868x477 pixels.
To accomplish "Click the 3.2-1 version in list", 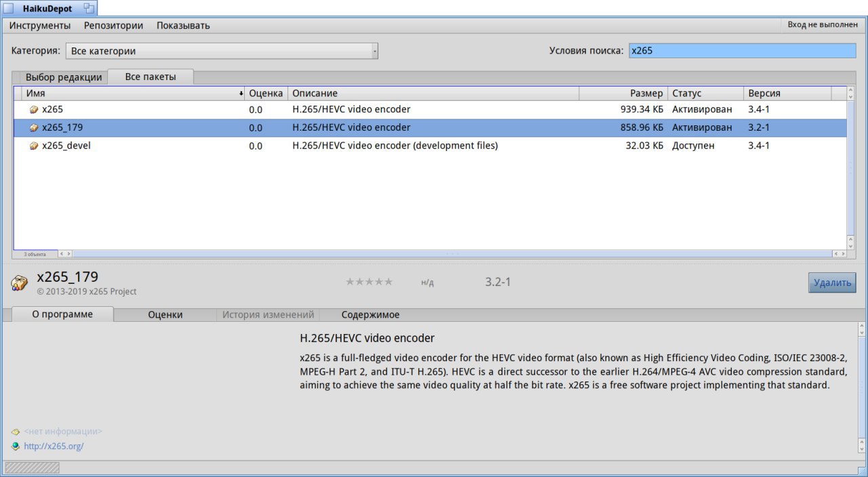I will [x=758, y=127].
